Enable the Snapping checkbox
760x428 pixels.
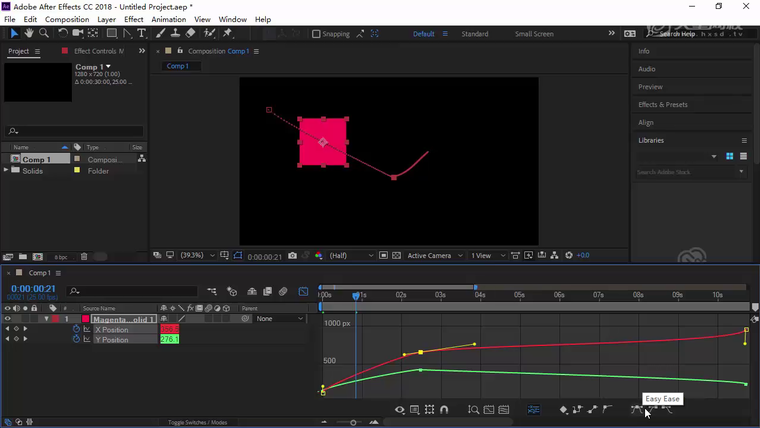point(316,34)
